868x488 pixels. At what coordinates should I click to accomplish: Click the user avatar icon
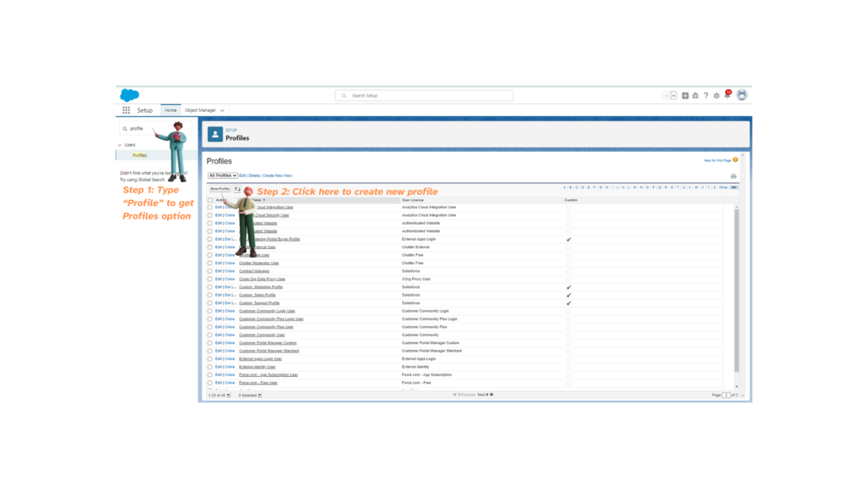tap(742, 95)
